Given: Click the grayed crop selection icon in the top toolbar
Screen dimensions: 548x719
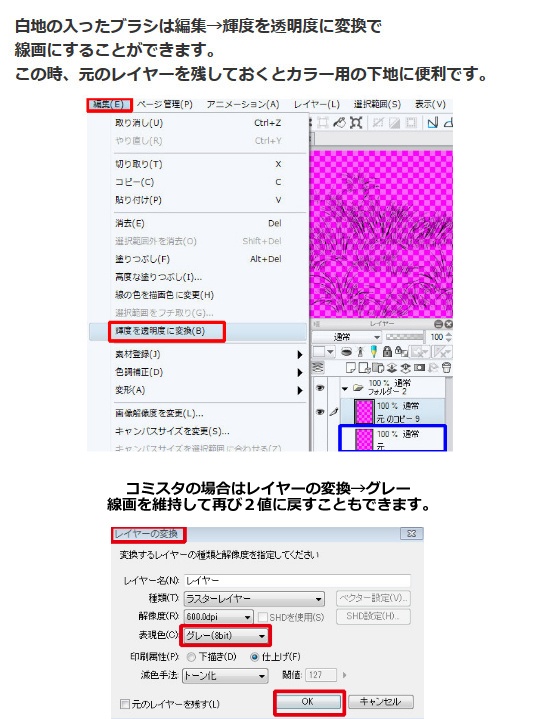Looking at the screenshot, I should 323,123.
